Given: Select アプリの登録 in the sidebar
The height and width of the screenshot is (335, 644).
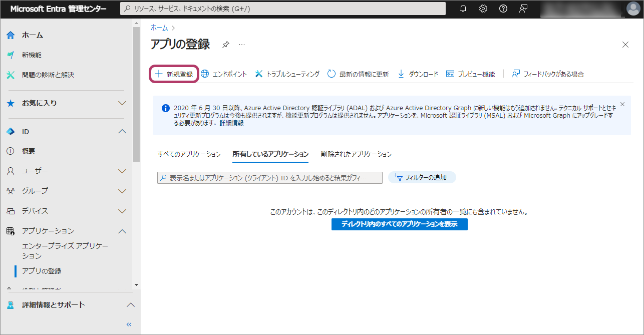Looking at the screenshot, I should click(42, 271).
